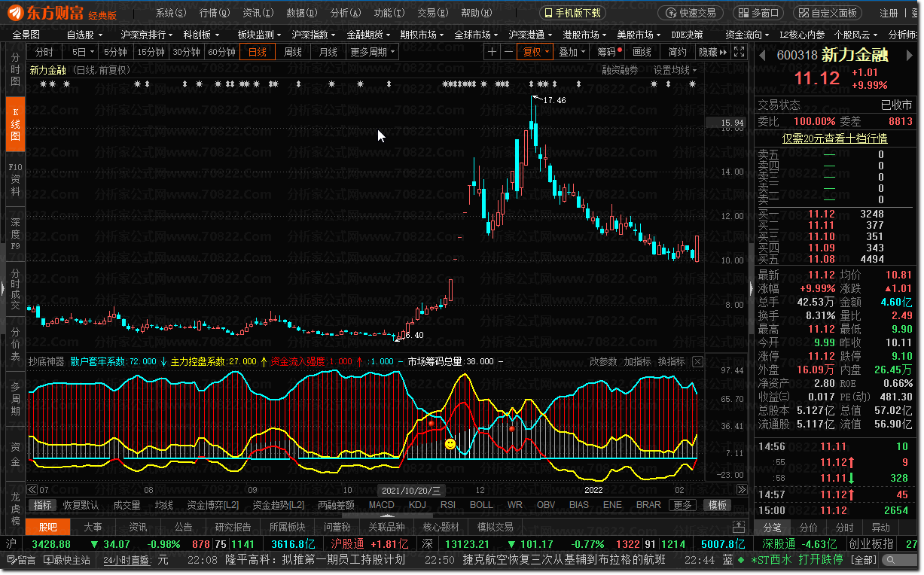The image size is (924, 575).
Task: Open 多窗口 multi-window view
Action: pos(760,13)
